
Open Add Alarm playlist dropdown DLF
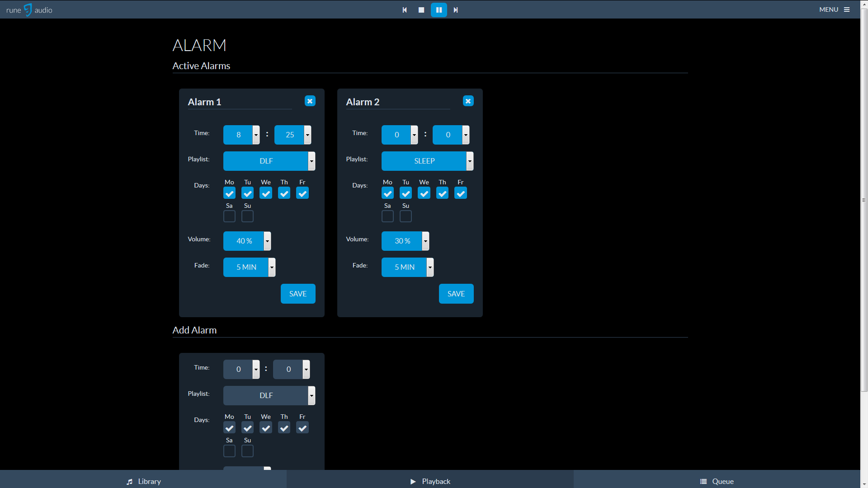point(269,395)
